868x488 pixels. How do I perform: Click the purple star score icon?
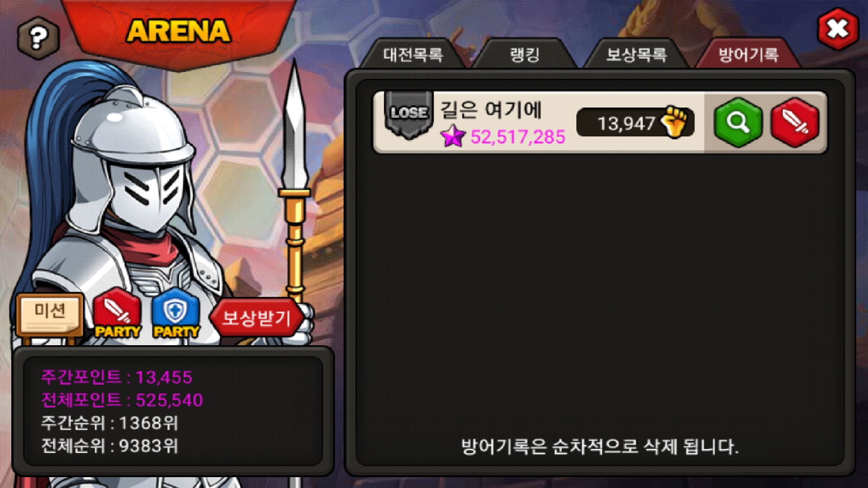[453, 136]
